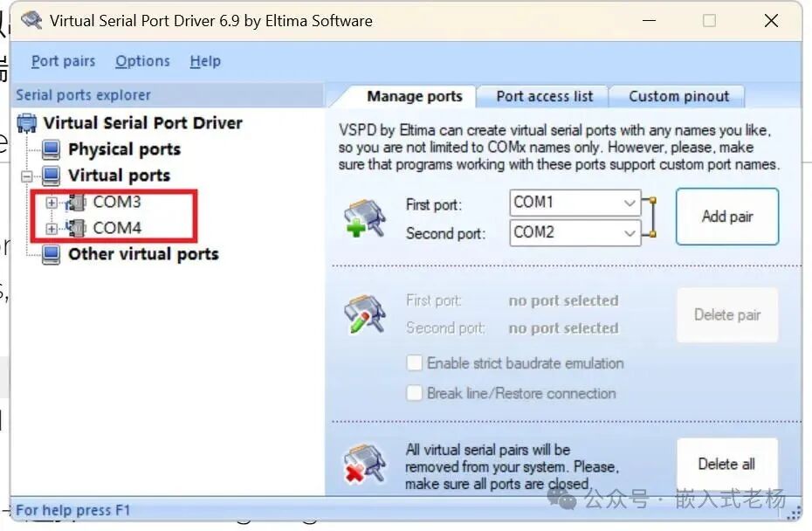
Task: Switch to the Custom pinout tab
Action: click(x=678, y=96)
